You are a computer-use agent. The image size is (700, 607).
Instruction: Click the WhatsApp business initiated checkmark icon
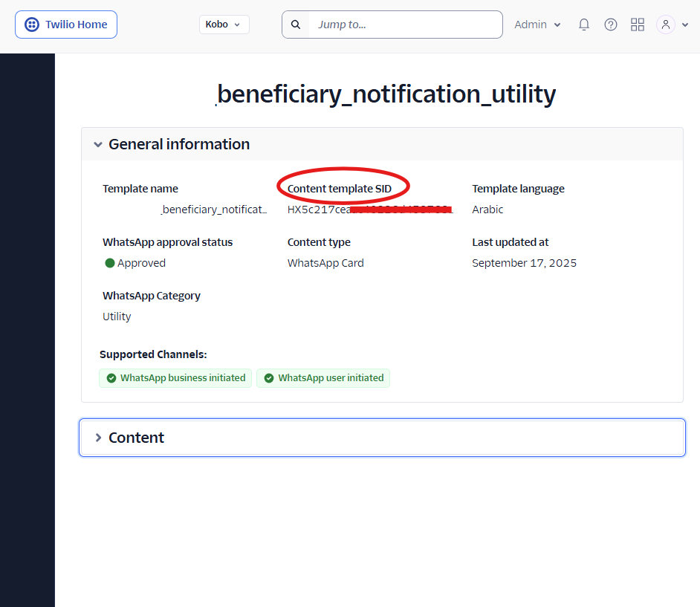click(111, 378)
